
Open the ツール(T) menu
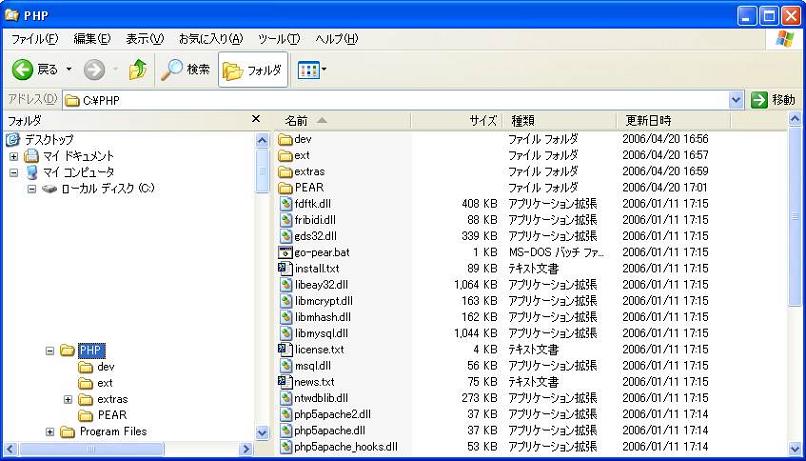click(x=279, y=39)
